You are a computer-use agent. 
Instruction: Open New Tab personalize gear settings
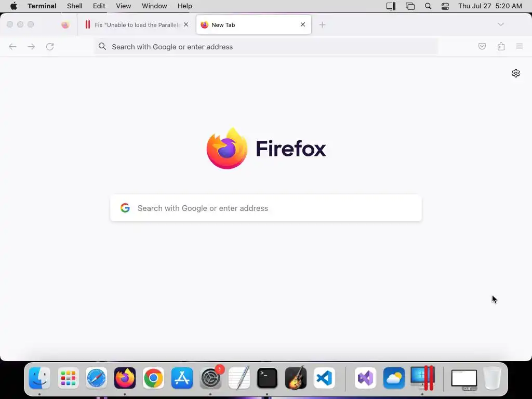(x=516, y=73)
